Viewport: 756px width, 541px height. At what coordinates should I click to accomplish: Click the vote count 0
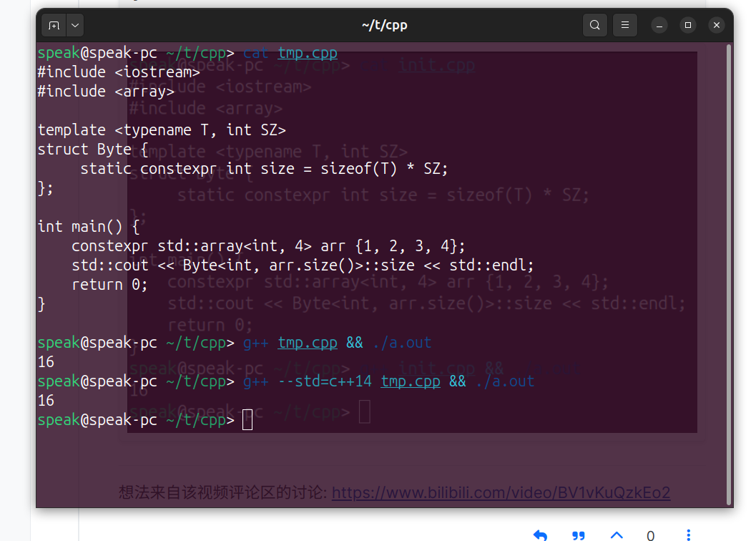[x=650, y=535]
